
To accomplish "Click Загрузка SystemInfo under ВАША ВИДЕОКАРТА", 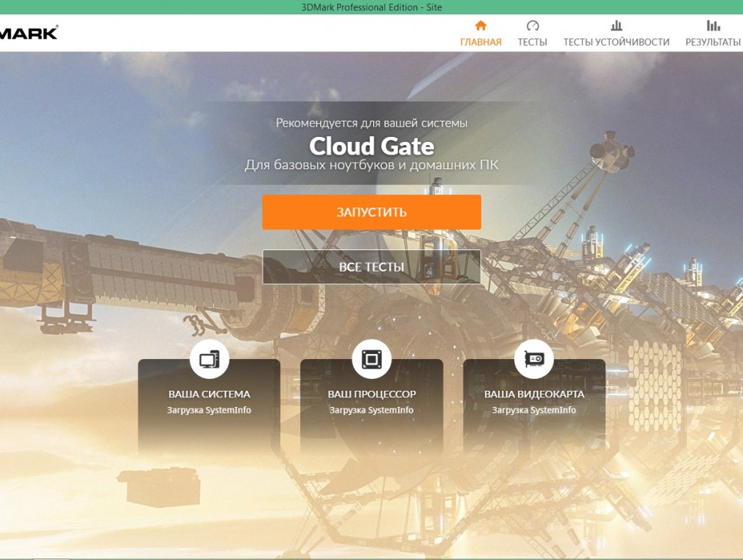I will pos(534,410).
